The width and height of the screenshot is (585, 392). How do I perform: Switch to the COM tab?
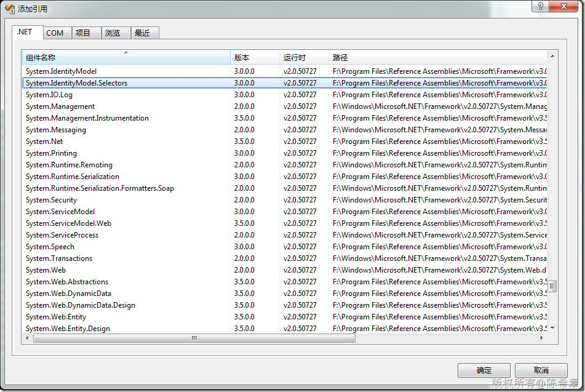(57, 33)
